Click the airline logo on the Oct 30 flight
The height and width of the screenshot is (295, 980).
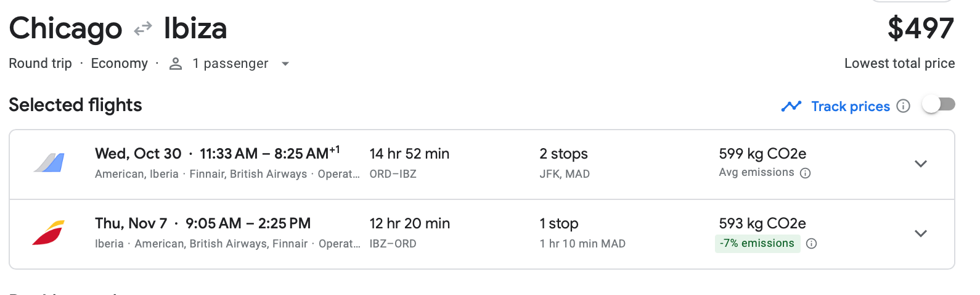click(49, 163)
